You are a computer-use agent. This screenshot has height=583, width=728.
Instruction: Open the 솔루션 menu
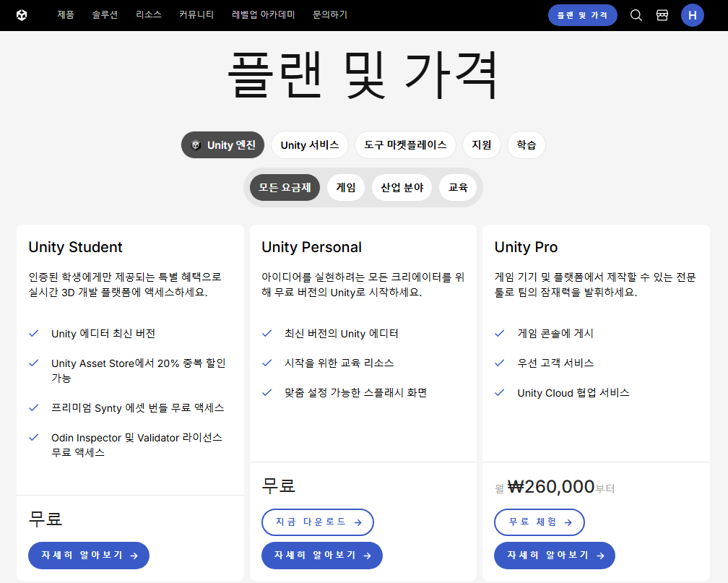pyautogui.click(x=105, y=15)
